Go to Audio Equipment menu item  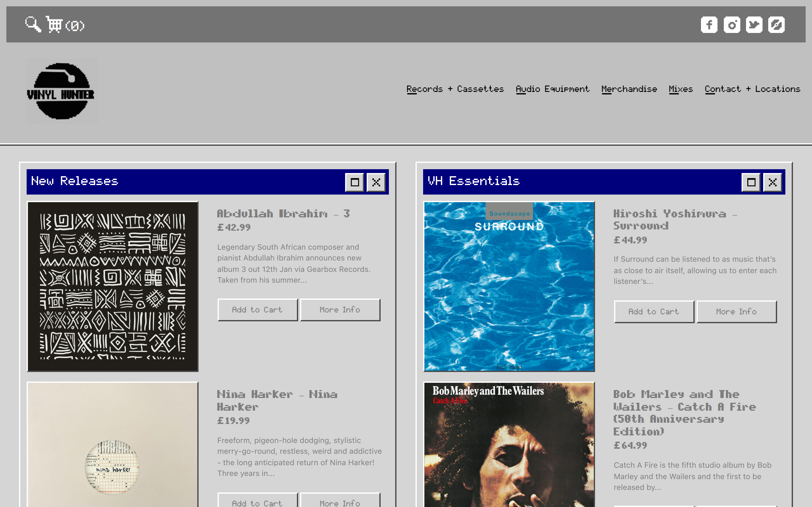[552, 89]
